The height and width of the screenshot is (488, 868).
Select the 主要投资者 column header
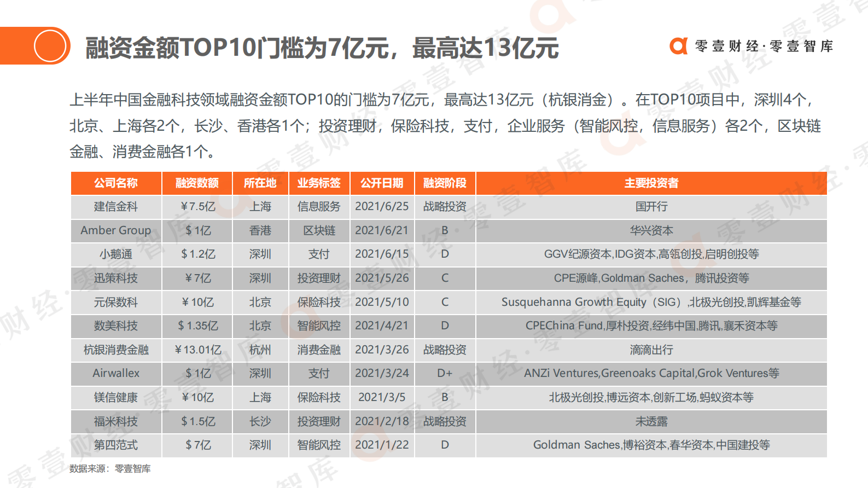(x=651, y=183)
